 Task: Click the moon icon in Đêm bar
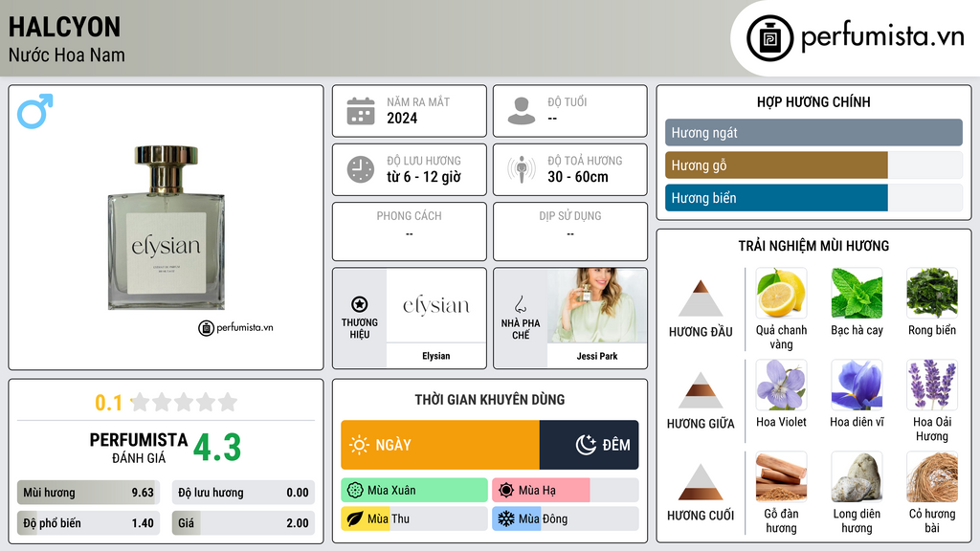point(586,445)
